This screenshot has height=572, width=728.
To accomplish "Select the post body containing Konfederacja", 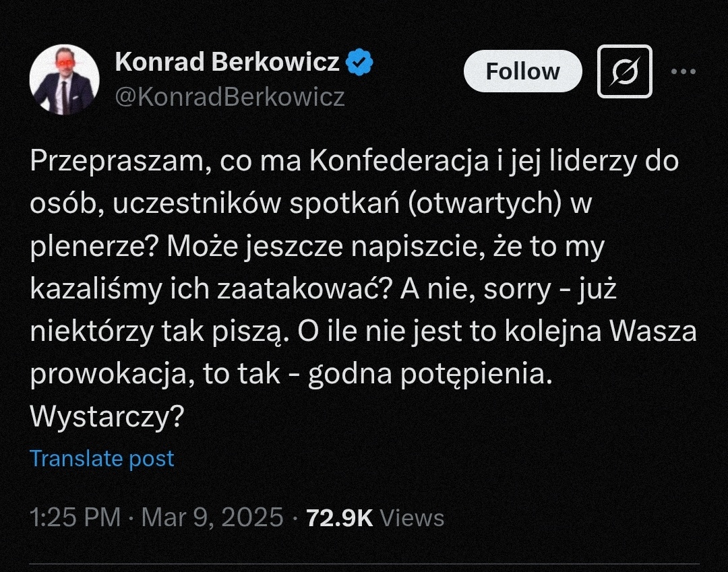I will click(x=337, y=283).
